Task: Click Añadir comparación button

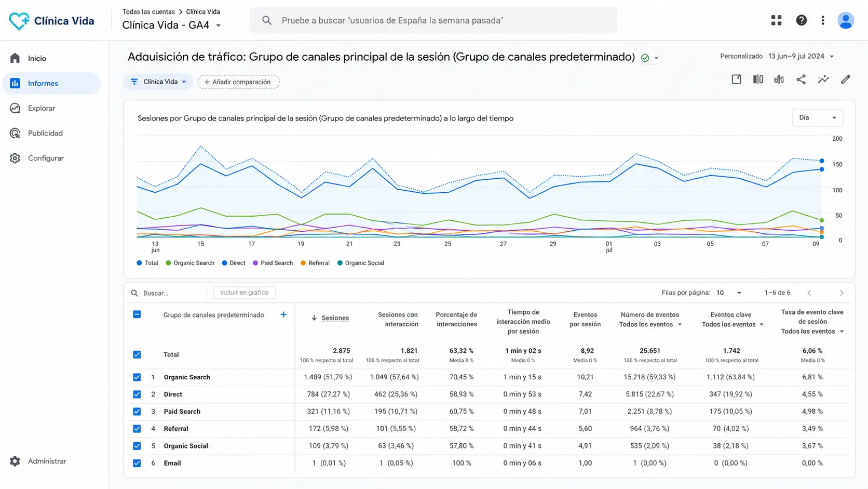Action: pos(238,82)
